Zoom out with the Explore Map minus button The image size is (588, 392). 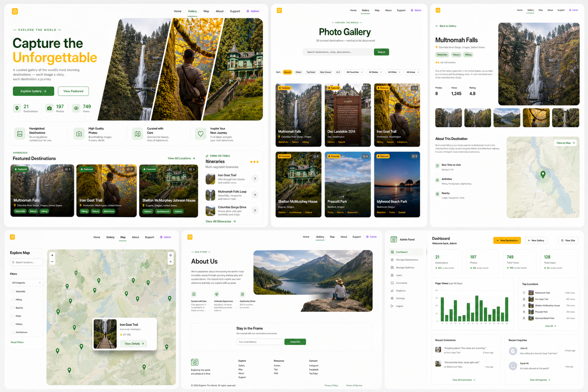[52, 262]
